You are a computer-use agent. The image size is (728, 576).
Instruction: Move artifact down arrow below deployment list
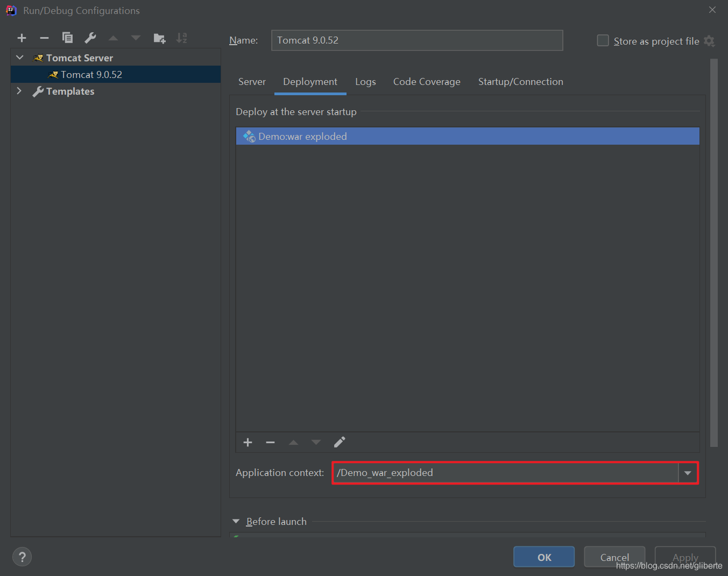316,442
